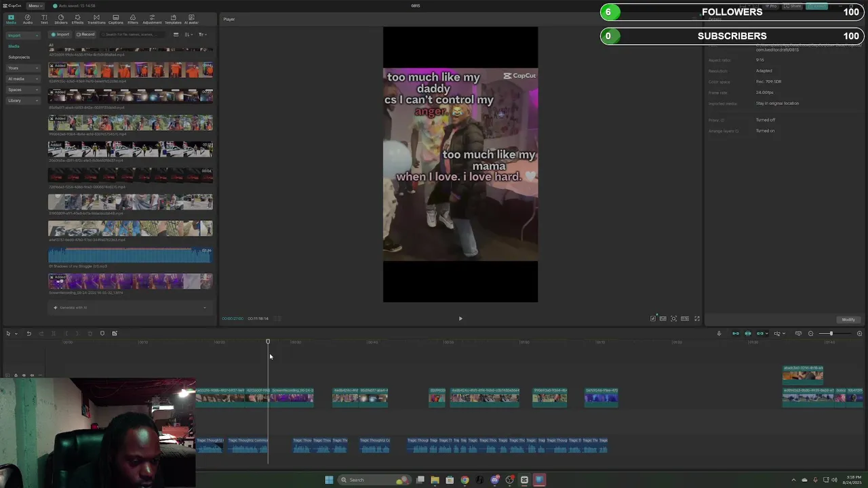The width and height of the screenshot is (868, 488).
Task: Open the Media tab in the top toolbar
Action: tap(11, 19)
